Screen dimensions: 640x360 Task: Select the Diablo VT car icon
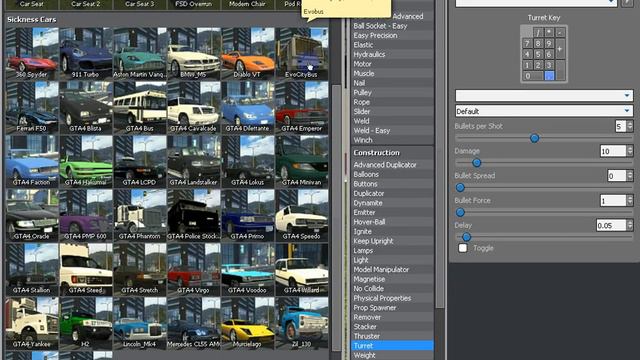coord(247,53)
